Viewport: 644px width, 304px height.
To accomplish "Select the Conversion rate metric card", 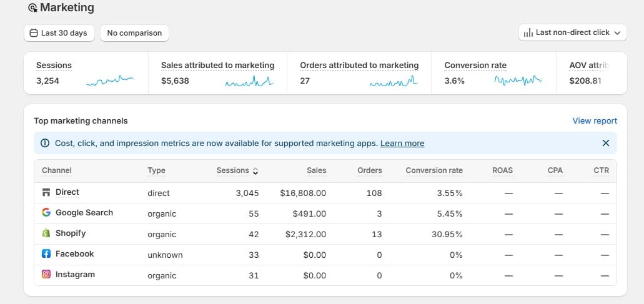I will point(493,73).
